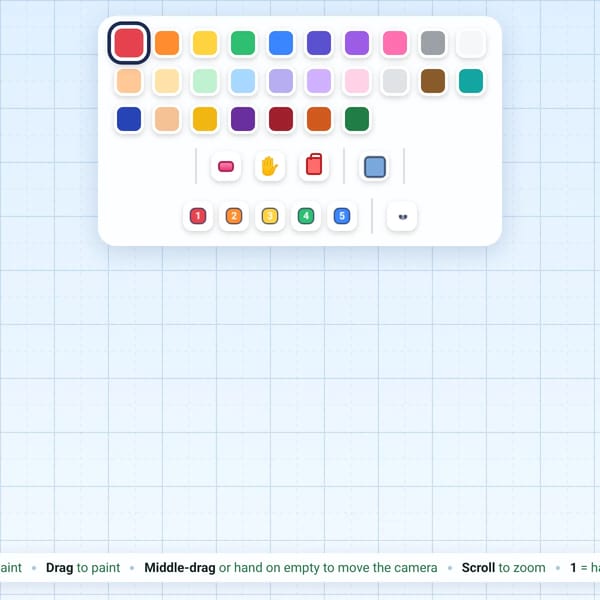Pick the mustard gold color swatch
Image resolution: width=600 pixels, height=600 pixels.
click(205, 119)
